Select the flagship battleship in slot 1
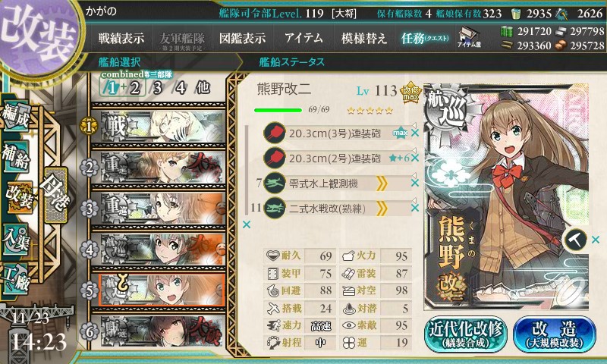 pos(159,126)
